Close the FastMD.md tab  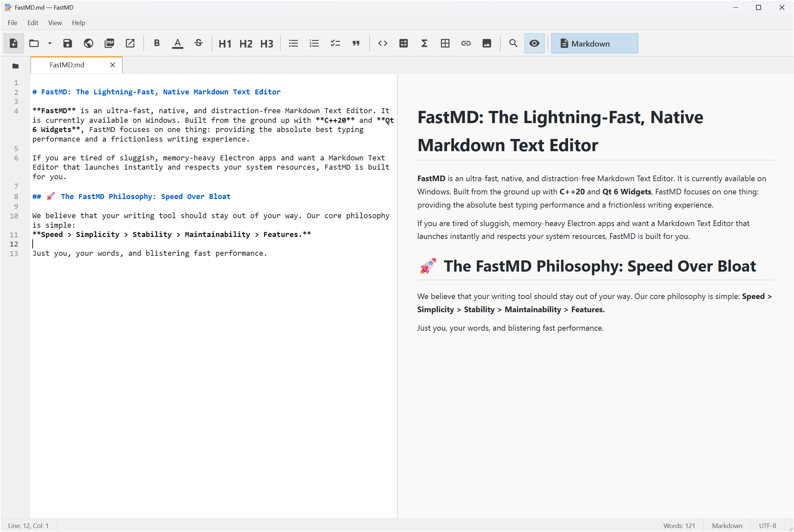[x=113, y=65]
